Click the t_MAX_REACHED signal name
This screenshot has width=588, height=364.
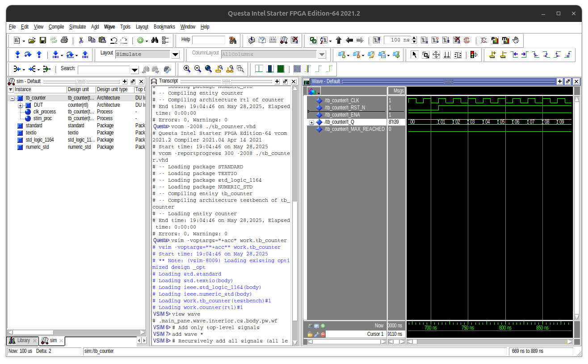click(354, 129)
